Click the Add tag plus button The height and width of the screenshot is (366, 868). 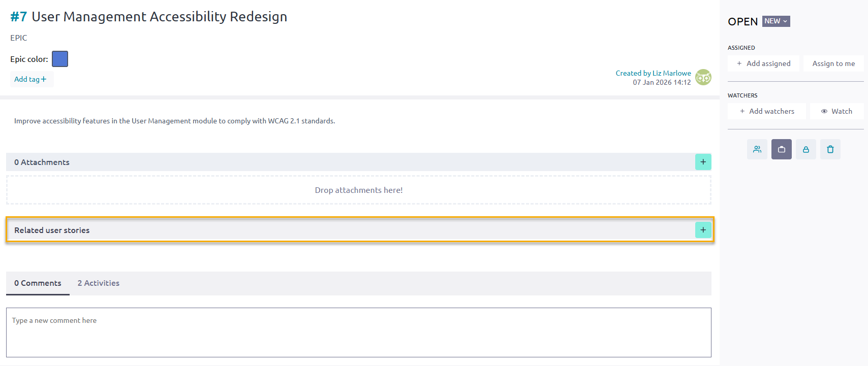(x=30, y=79)
